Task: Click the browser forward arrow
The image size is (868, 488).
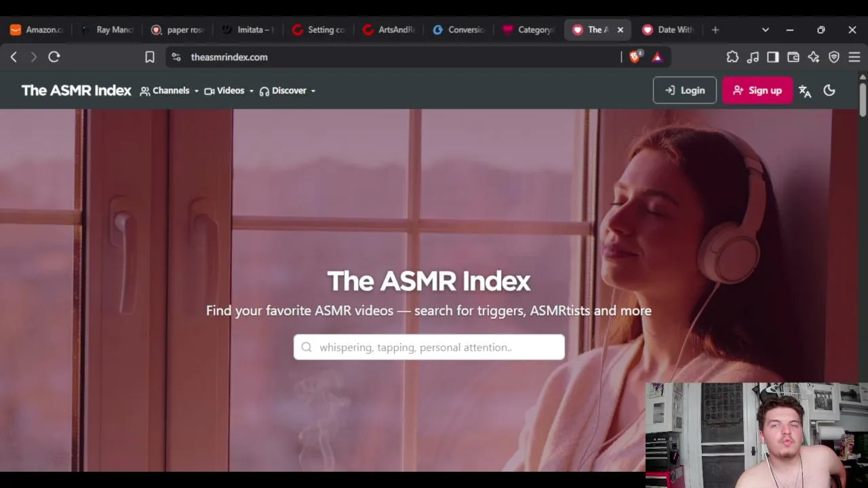Action: click(x=33, y=57)
